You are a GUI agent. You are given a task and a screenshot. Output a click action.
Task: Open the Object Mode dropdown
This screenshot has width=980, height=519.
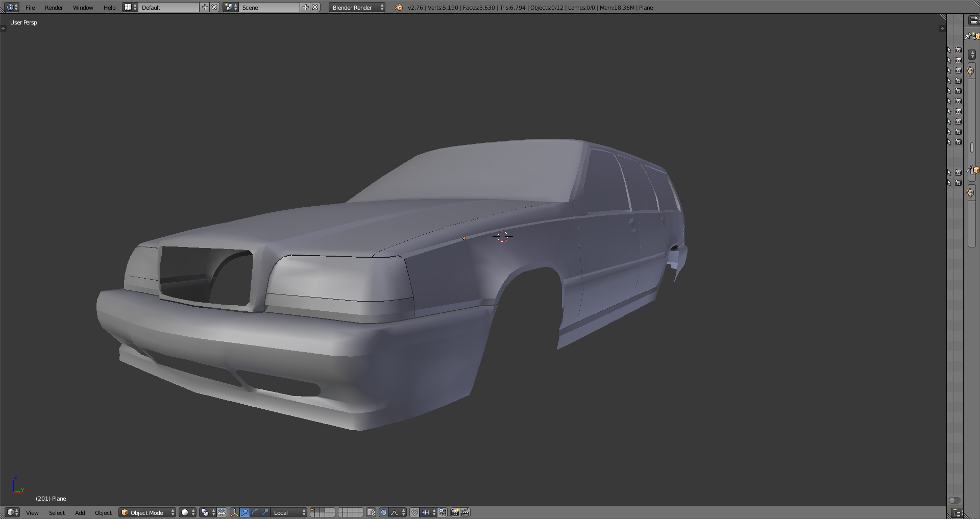point(148,512)
